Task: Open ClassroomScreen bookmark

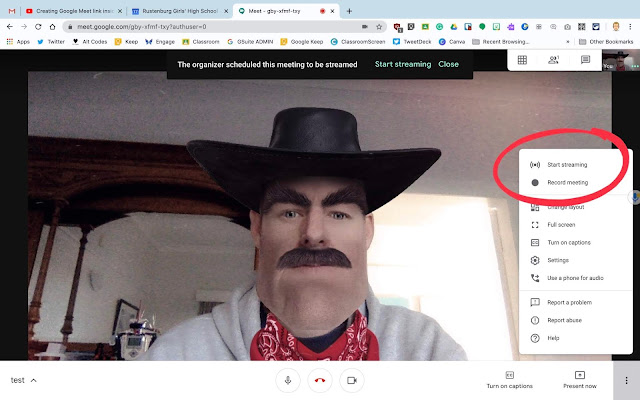Action: click(358, 42)
